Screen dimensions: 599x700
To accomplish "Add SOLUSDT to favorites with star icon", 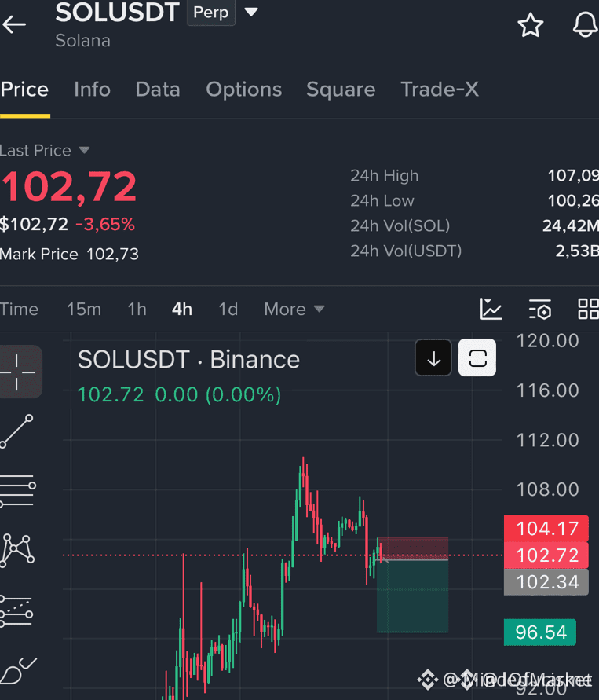I will coord(531,24).
